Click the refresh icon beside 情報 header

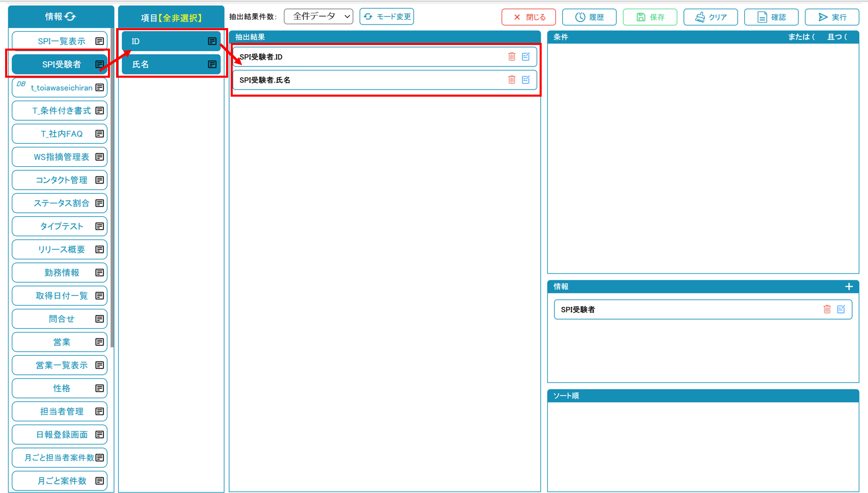pyautogui.click(x=70, y=16)
